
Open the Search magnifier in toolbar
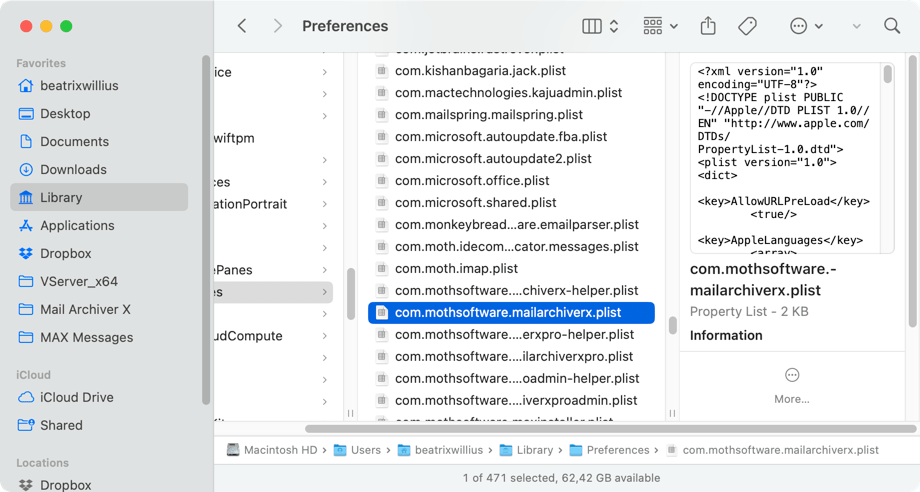(892, 26)
